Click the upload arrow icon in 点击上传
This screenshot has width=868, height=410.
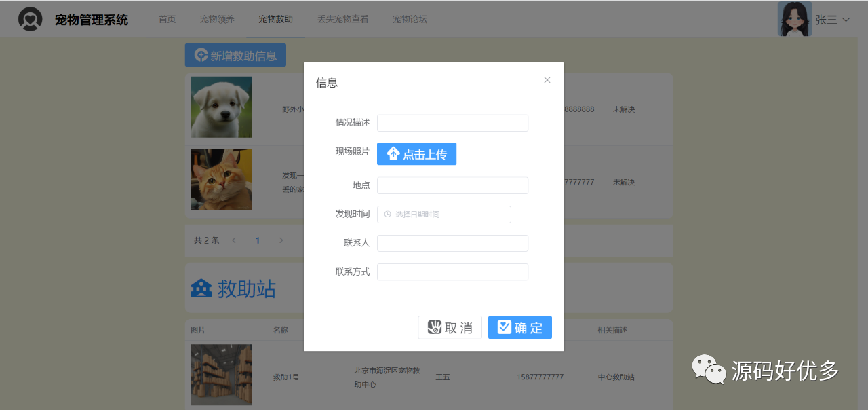tap(393, 154)
